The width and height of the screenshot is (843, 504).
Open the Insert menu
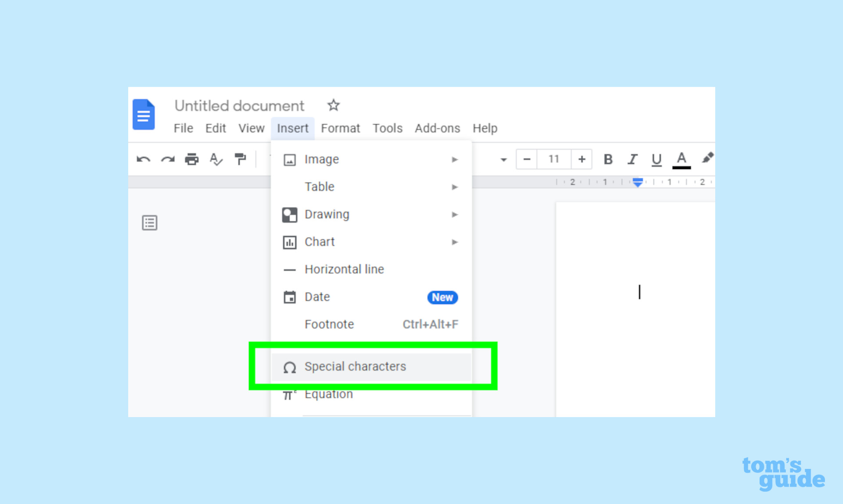(292, 128)
